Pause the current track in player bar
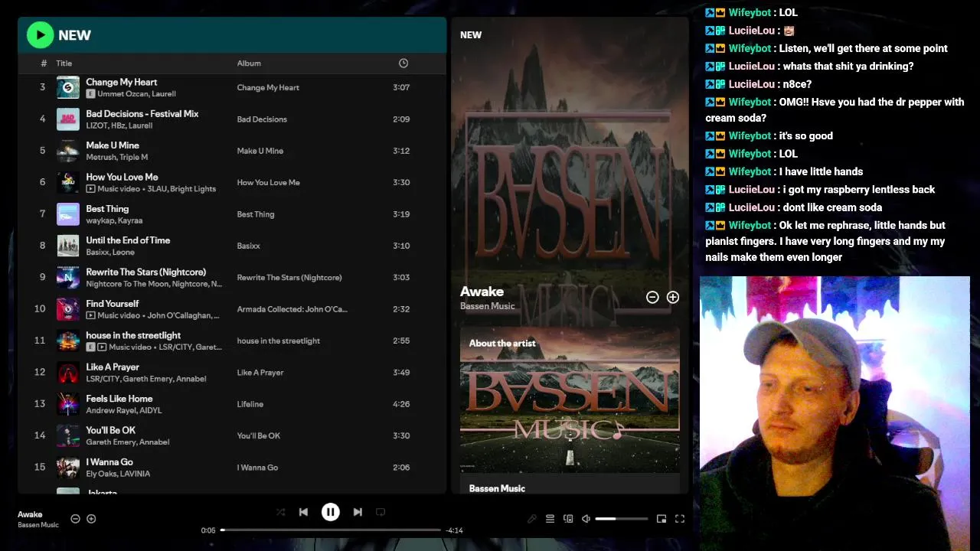This screenshot has height=551, width=980. pyautogui.click(x=331, y=512)
